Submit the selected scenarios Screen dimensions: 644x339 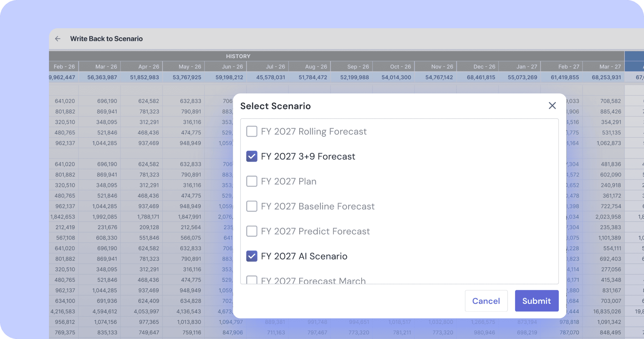click(537, 301)
